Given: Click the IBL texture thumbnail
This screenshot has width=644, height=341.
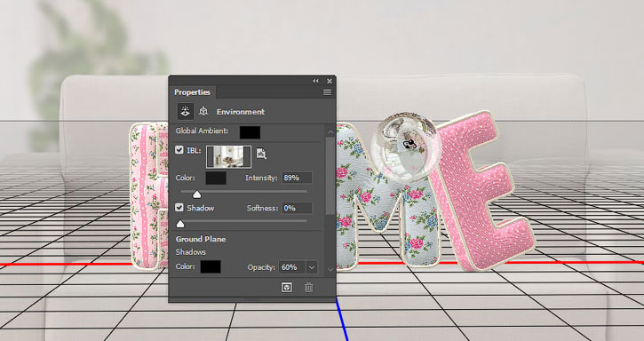Looking at the screenshot, I should [229, 156].
